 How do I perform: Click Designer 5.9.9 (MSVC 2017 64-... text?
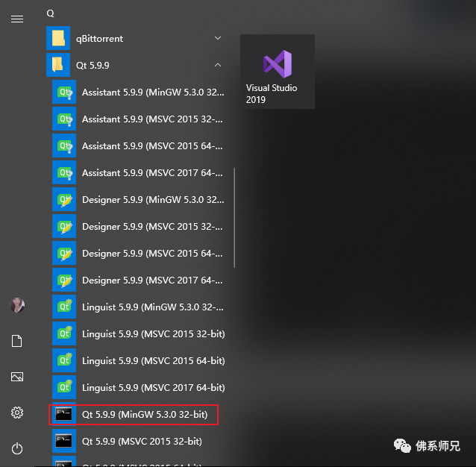click(x=152, y=280)
